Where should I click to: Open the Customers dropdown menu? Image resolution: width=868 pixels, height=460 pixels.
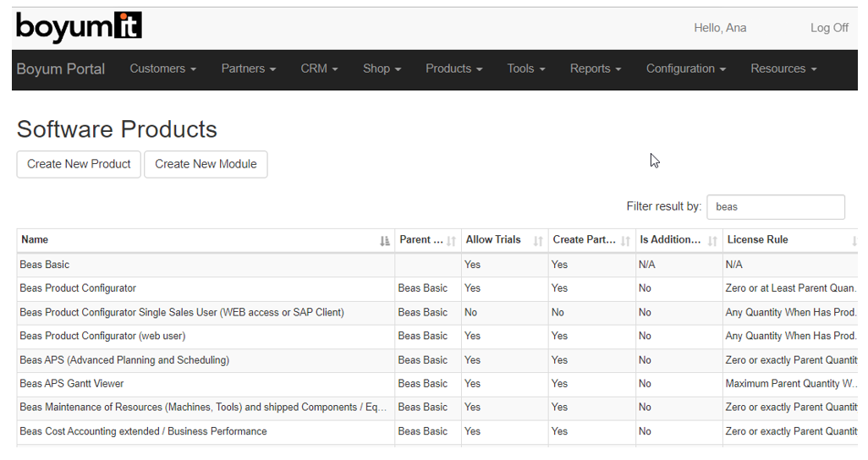point(162,69)
